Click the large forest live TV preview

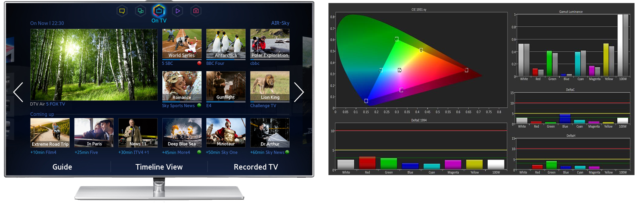tap(93, 65)
